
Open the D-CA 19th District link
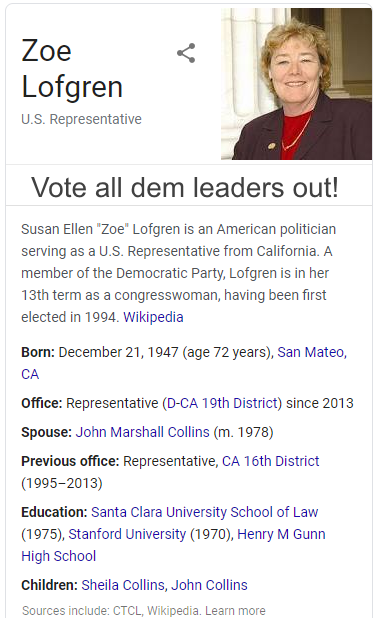click(x=222, y=403)
